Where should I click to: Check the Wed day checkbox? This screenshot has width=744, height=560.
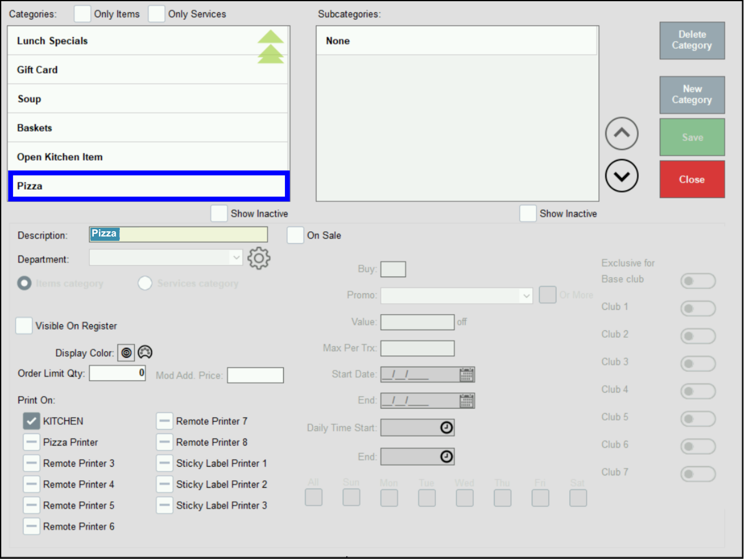[x=465, y=498]
